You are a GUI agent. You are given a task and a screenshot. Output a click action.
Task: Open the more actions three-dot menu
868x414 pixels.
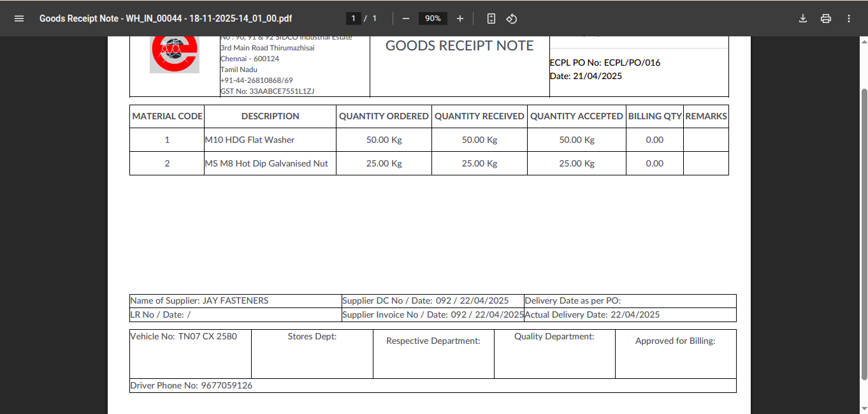[849, 18]
